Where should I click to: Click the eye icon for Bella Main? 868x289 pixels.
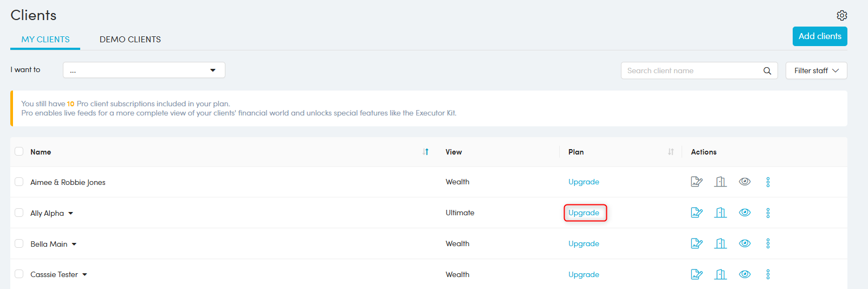click(744, 243)
